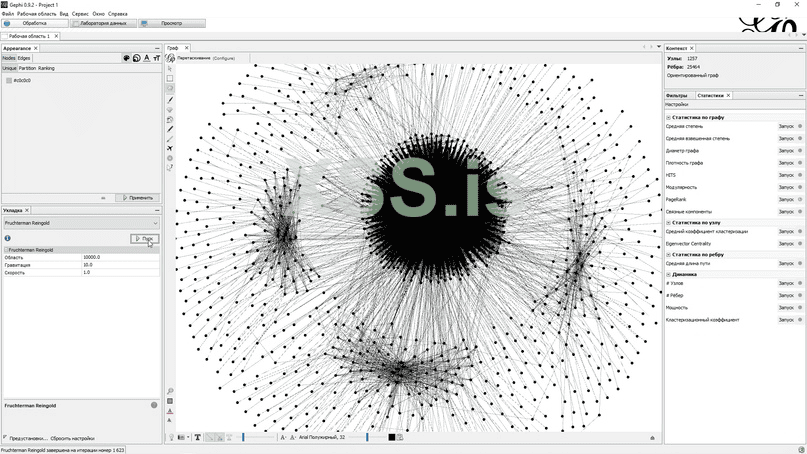807x454 pixels.
Task: Collapse the Динамика section
Action: [669, 274]
